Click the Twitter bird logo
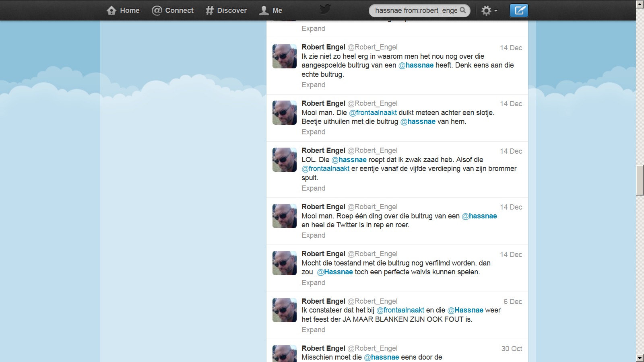The image size is (644, 362). pos(325,10)
